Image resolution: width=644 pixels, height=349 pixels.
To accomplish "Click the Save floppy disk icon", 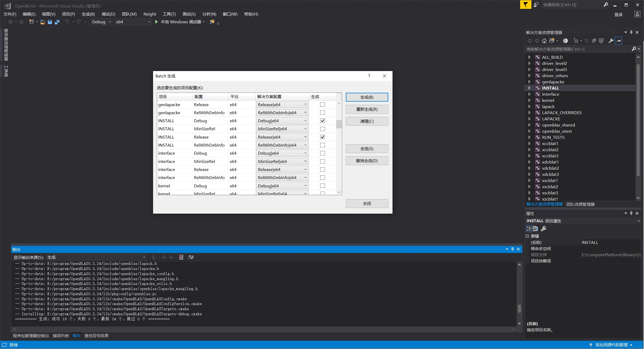I will (x=50, y=22).
